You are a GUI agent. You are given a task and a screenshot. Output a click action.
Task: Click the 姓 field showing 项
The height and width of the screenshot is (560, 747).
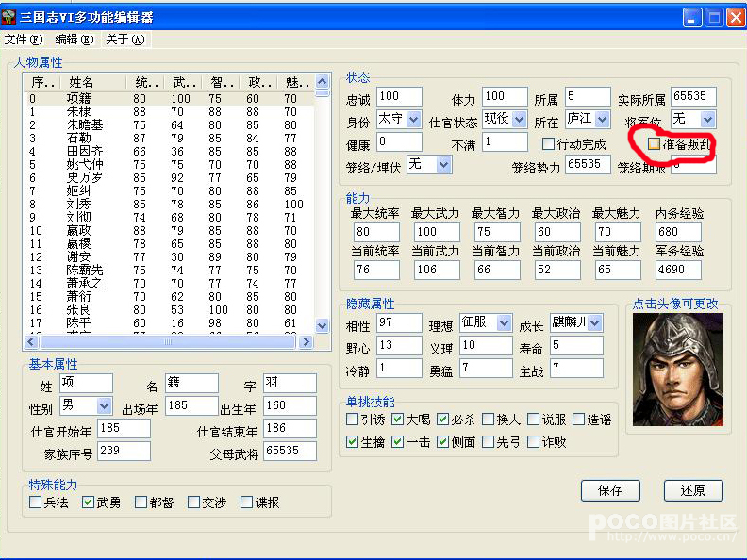coord(86,383)
